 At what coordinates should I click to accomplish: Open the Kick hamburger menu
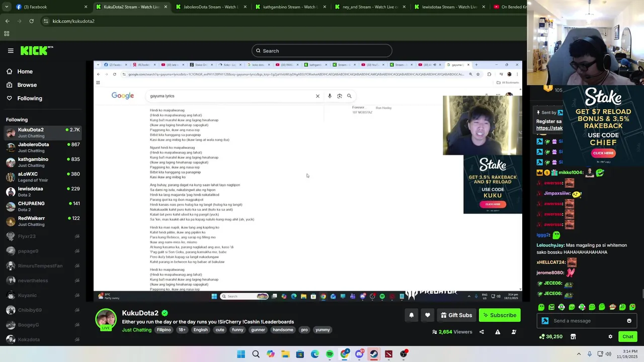(11, 51)
